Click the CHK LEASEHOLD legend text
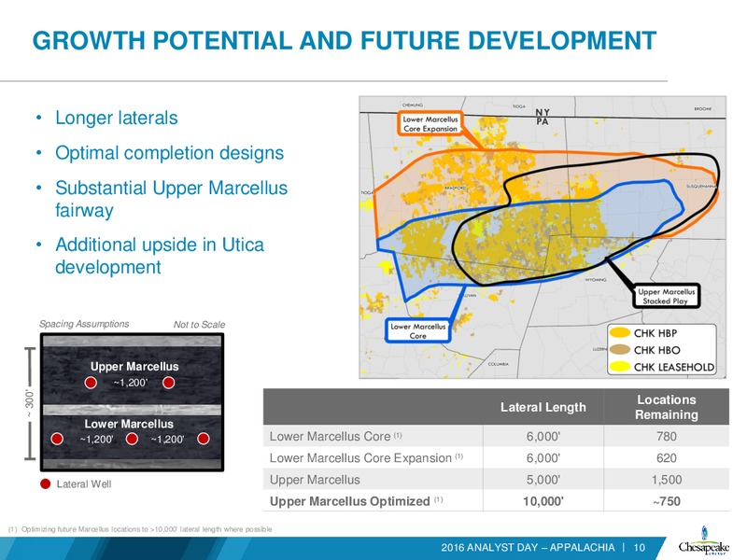Viewport: 747px width, 560px height. click(x=673, y=367)
